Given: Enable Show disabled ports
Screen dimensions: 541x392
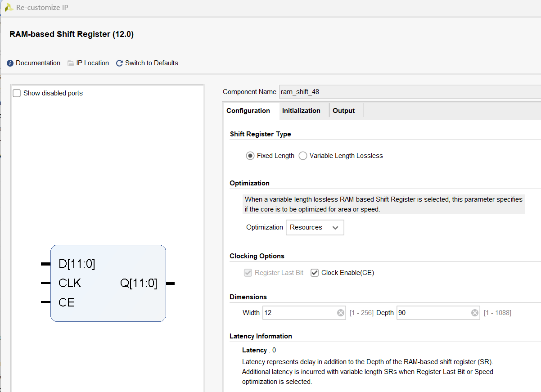Looking at the screenshot, I should click(x=17, y=93).
